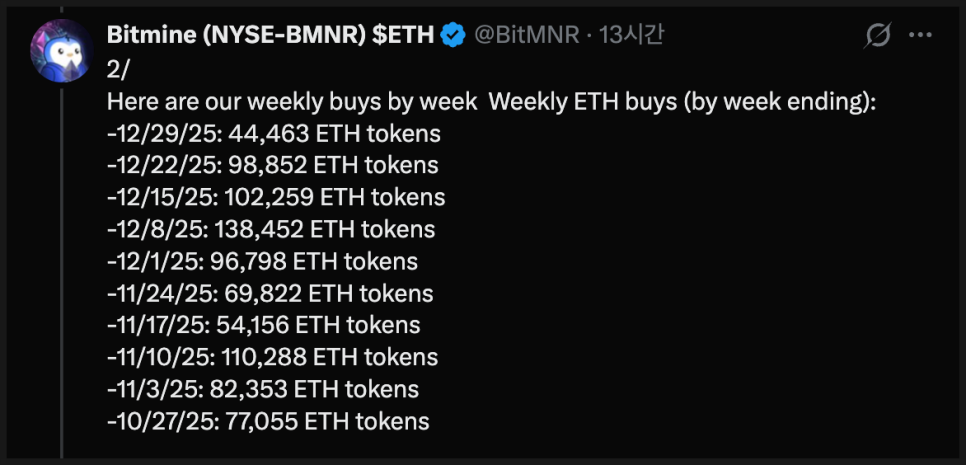Click the 11/24/25 69,822 ETH tokens line

tap(270, 293)
